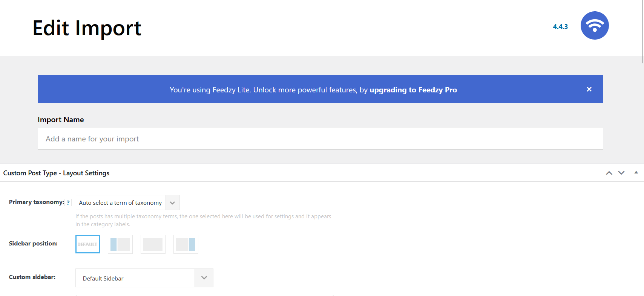Move Layout Settings panel down
This screenshot has width=644, height=296.
(x=621, y=173)
